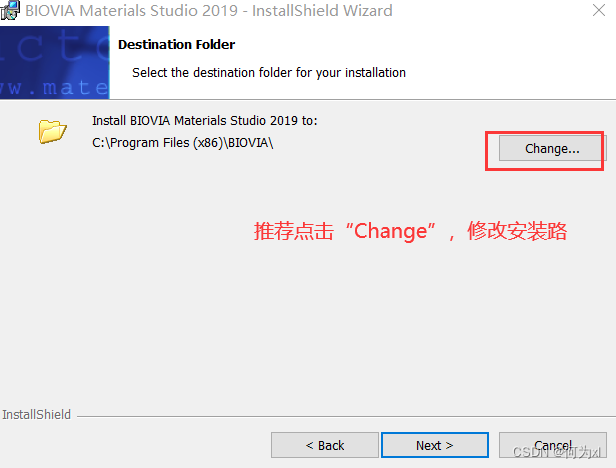
Task: Click the 'Install BIOVIA Materials Studio 2019 to:' label
Action: (205, 120)
